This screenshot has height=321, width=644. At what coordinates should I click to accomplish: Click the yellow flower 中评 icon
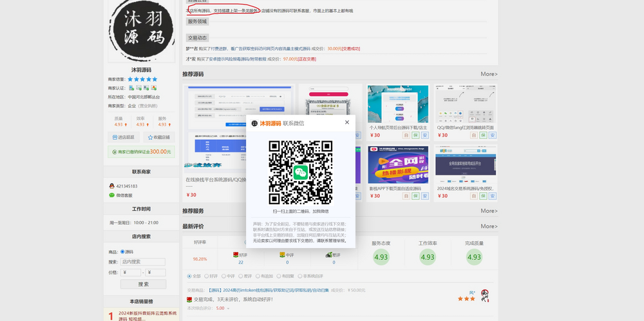coord(282,255)
